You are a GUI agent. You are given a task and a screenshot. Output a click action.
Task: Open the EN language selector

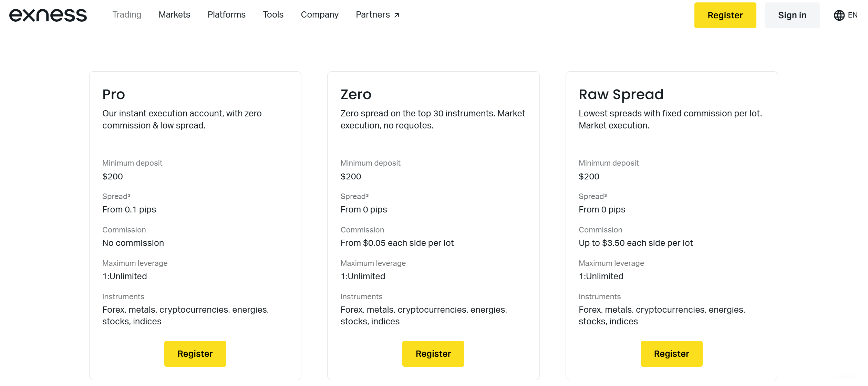852,15
